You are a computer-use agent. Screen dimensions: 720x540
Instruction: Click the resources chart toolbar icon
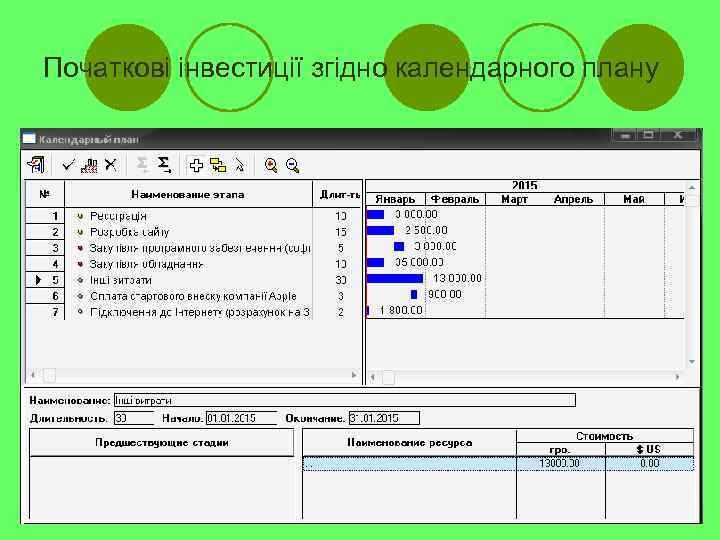[x=89, y=165]
